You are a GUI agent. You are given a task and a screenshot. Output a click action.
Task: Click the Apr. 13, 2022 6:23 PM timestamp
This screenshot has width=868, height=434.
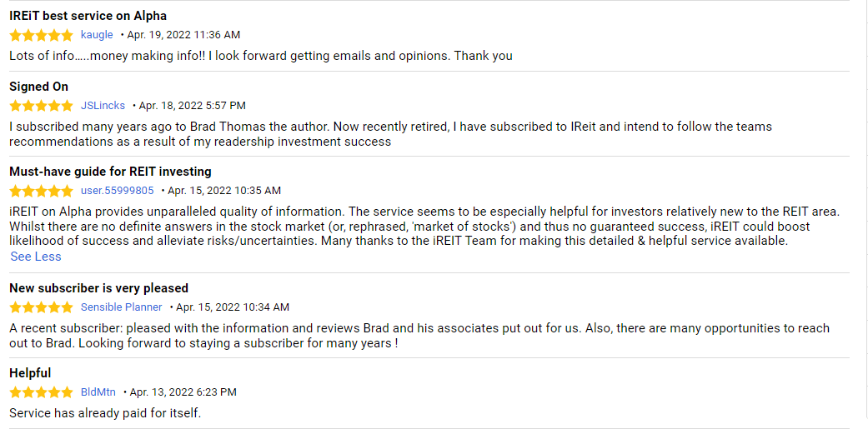tap(183, 392)
